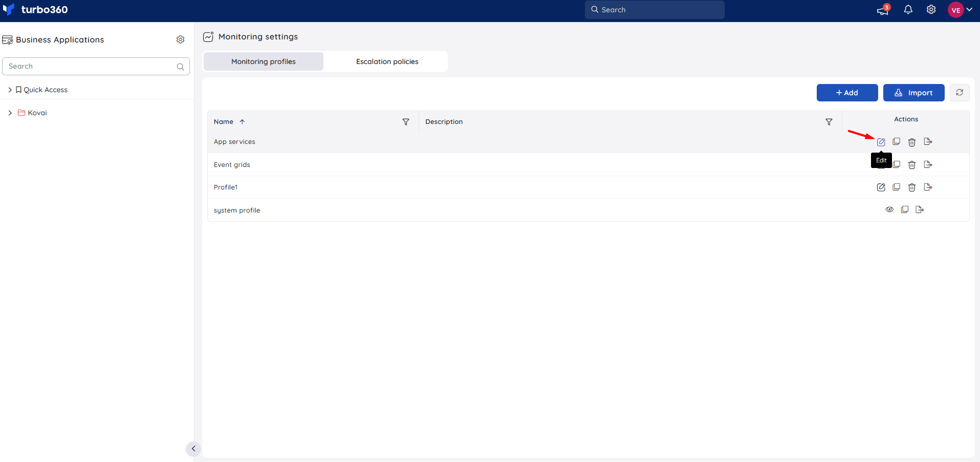Screen dimensions: 980x462
Task: Select the Kovai folder
Action: (x=37, y=113)
